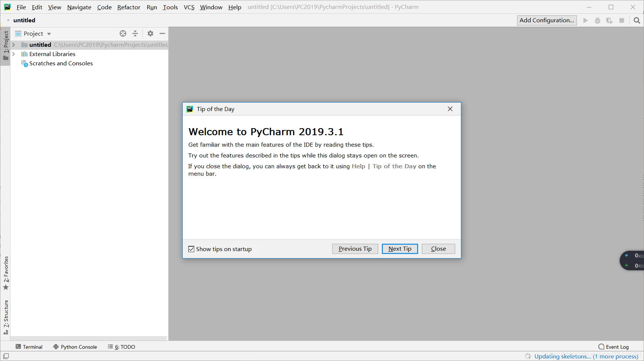This screenshot has height=361, width=644.
Task: Select the Scratches and Consoles tree item
Action: (x=61, y=64)
